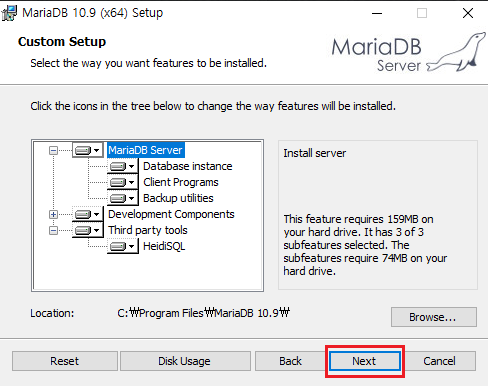Open the Disk Usage dialog
Viewport: 488px width, 386px height.
185,361
